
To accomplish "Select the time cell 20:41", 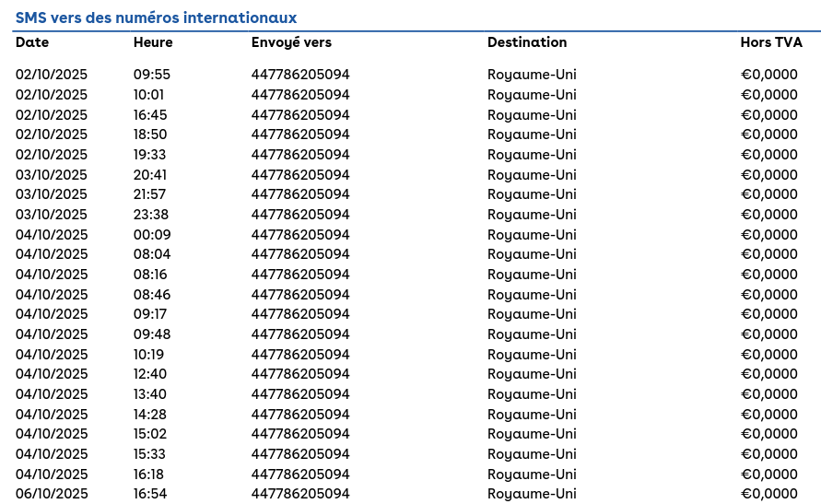I will pyautogui.click(x=150, y=174).
